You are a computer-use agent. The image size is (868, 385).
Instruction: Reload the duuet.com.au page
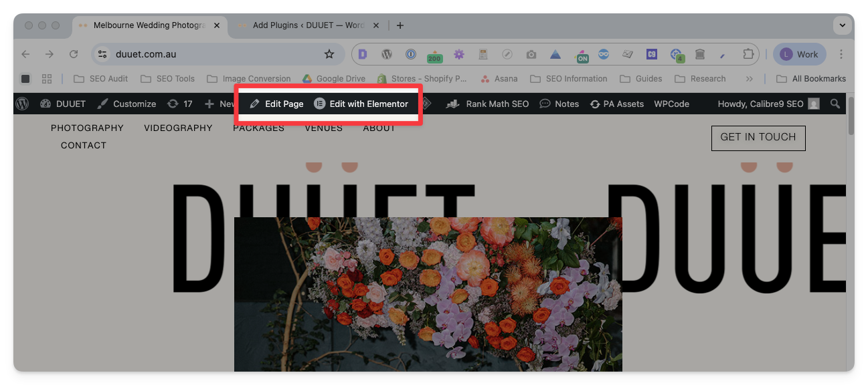click(x=74, y=54)
